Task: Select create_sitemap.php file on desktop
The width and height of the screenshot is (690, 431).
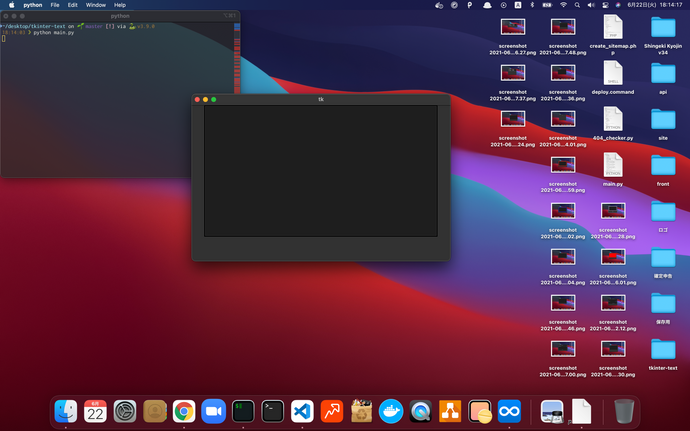Action: tap(613, 37)
